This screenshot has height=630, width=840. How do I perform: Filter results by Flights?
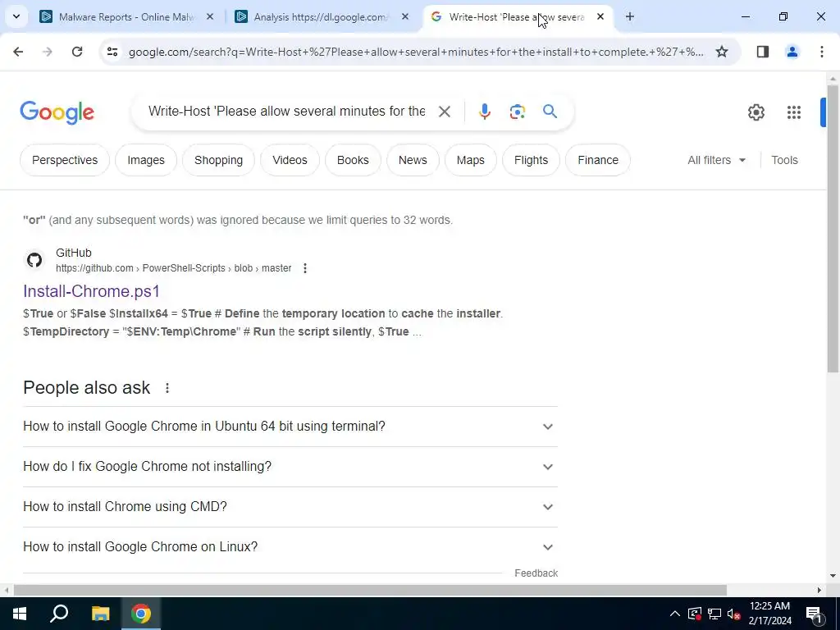(x=531, y=160)
